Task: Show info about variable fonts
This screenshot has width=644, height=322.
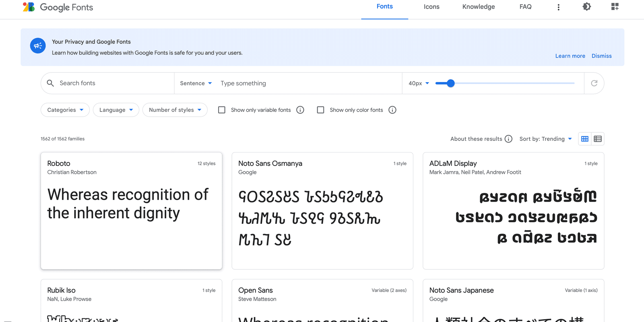Action: (300, 110)
